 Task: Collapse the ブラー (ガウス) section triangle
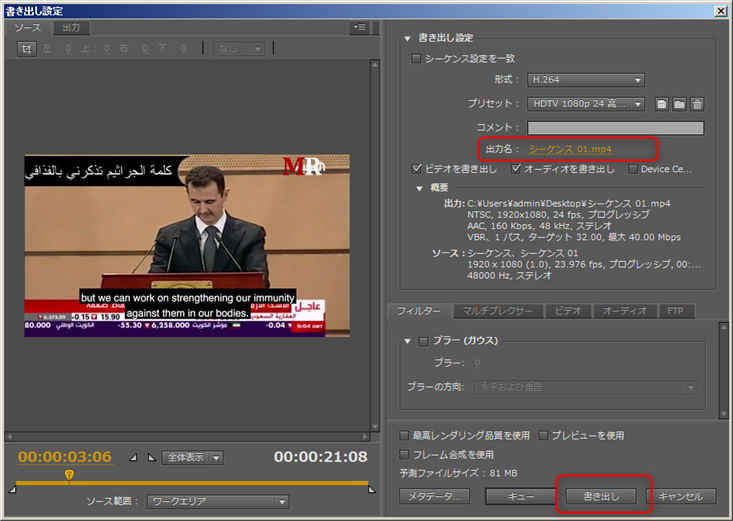pos(407,341)
